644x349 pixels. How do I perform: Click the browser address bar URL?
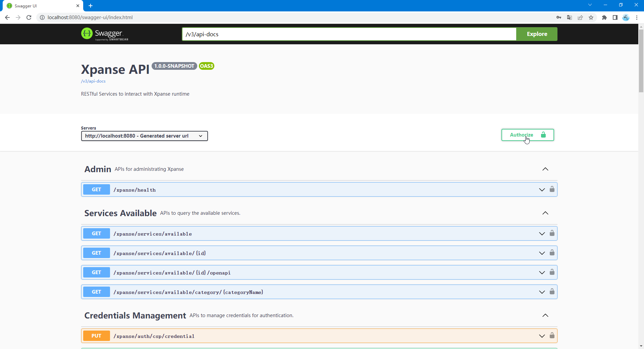pos(90,17)
